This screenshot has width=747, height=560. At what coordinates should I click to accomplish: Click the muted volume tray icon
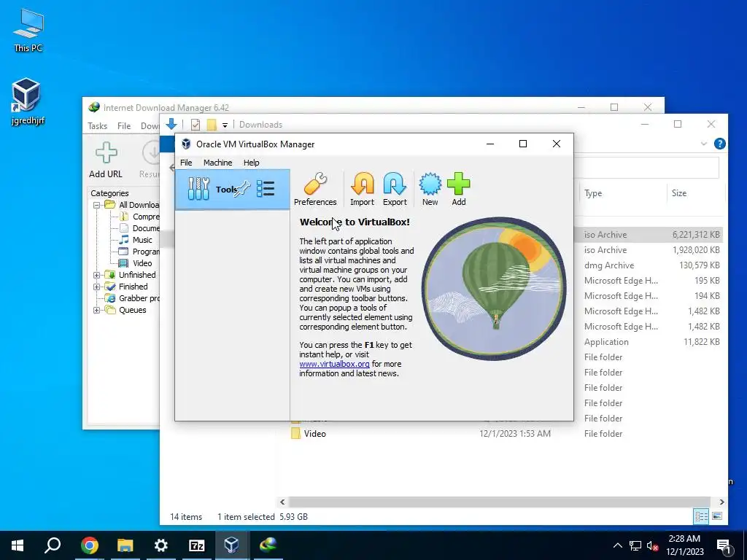pos(652,545)
